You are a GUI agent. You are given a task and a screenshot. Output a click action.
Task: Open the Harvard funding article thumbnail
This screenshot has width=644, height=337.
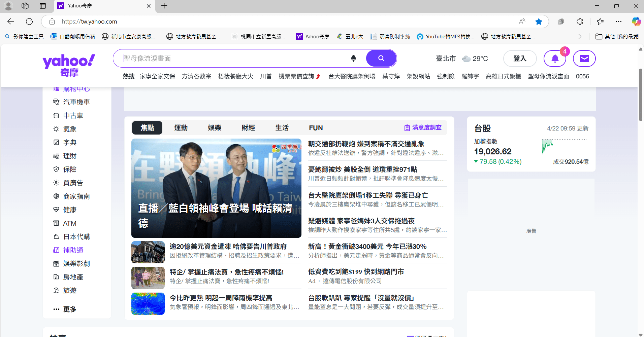(148, 252)
